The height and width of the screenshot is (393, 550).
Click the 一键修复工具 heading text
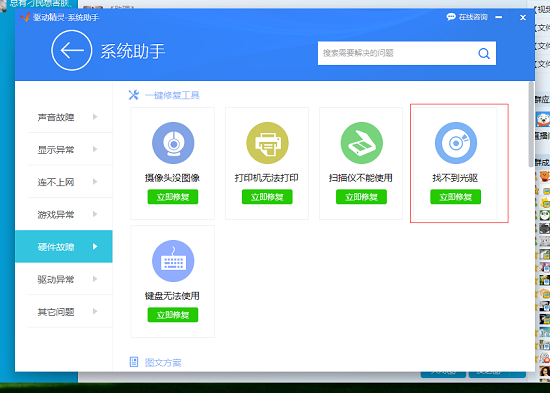(x=172, y=95)
